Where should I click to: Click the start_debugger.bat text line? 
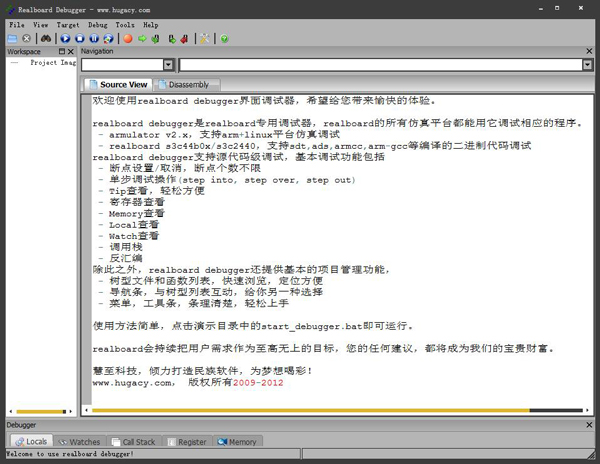tap(253, 326)
